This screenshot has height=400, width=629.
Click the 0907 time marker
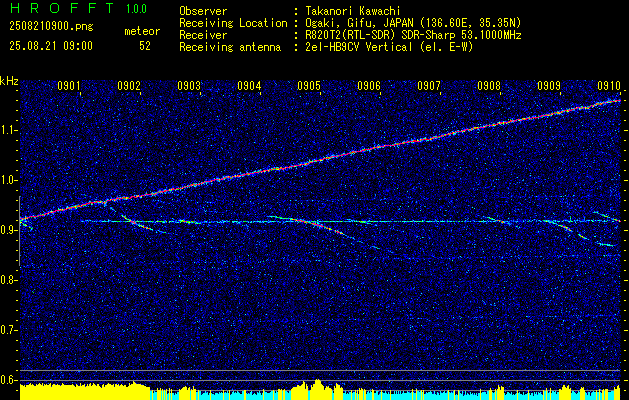[429, 85]
